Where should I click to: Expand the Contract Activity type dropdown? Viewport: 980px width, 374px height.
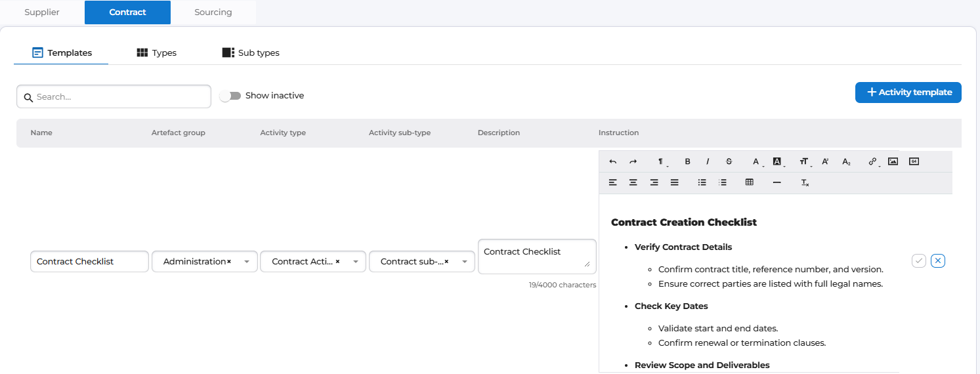tap(356, 262)
